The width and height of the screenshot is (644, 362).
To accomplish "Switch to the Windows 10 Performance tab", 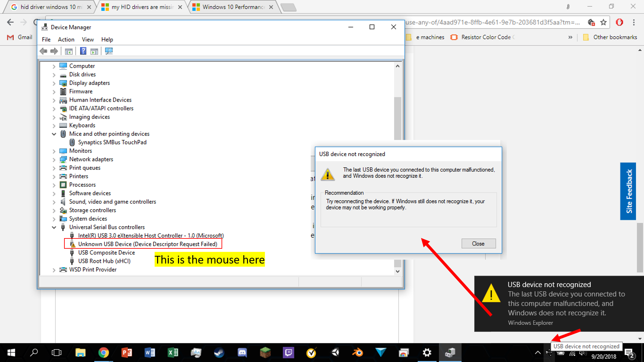I will pos(233,7).
